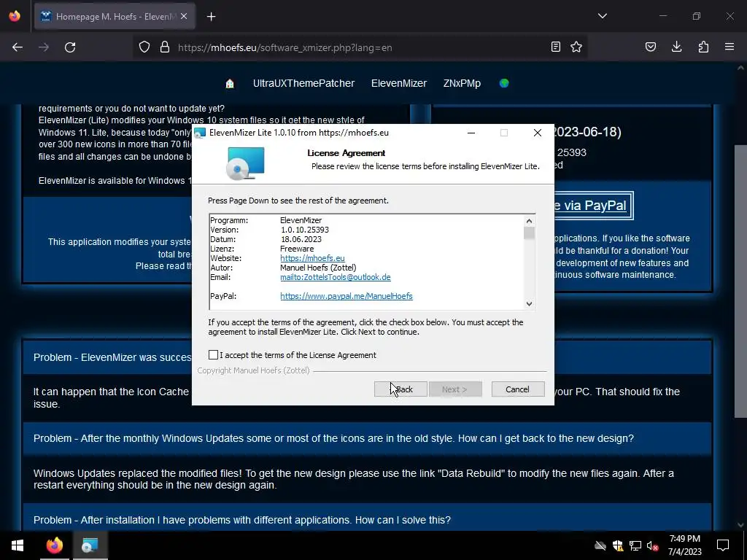Check 'I accept the terms of the License Agreement'
The height and width of the screenshot is (560, 747).
pos(213,355)
